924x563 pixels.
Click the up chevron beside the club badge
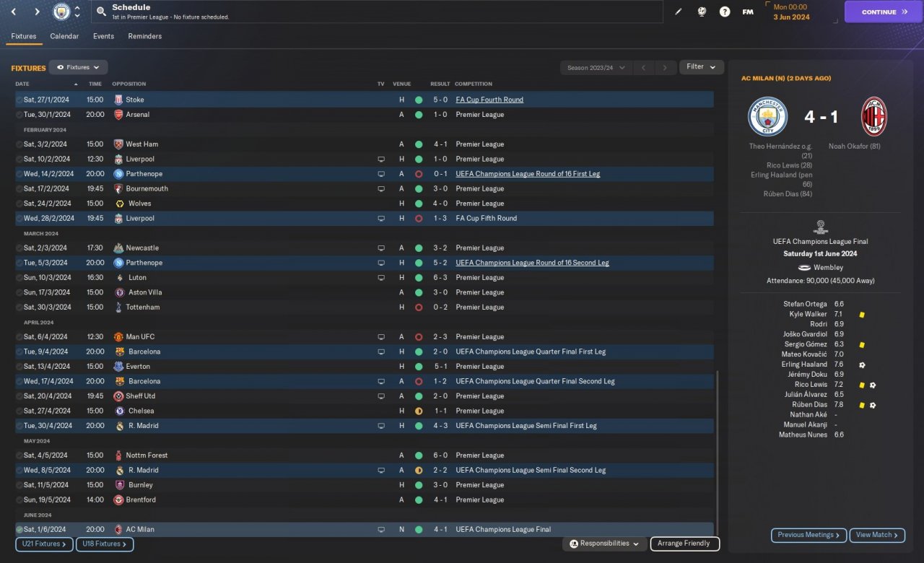coord(77,8)
